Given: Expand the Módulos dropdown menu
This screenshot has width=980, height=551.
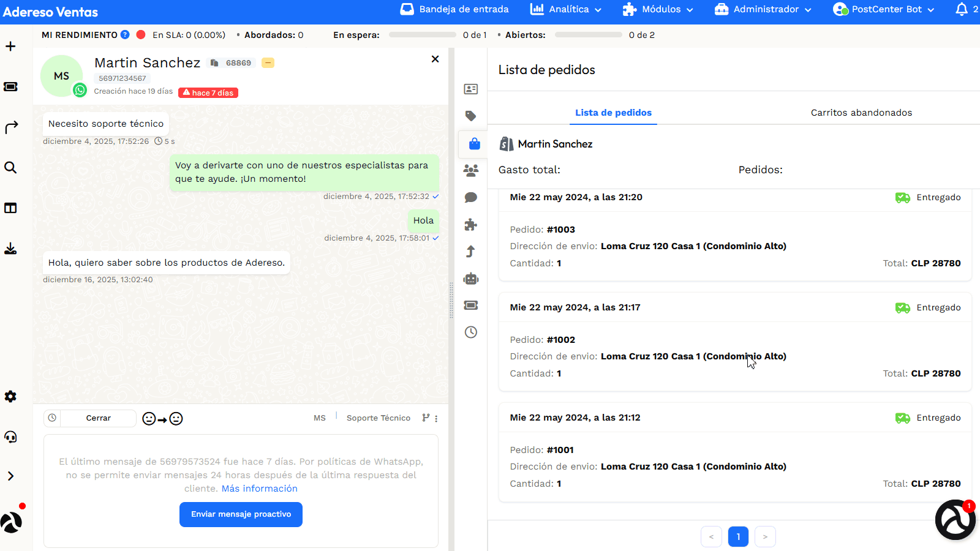Looking at the screenshot, I should click(658, 9).
